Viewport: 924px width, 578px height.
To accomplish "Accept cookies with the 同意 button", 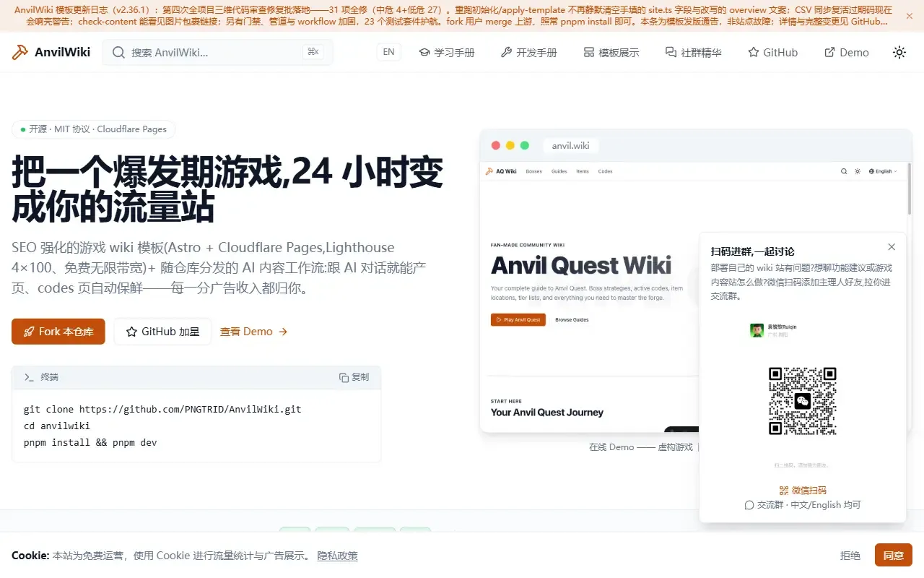I will (894, 556).
